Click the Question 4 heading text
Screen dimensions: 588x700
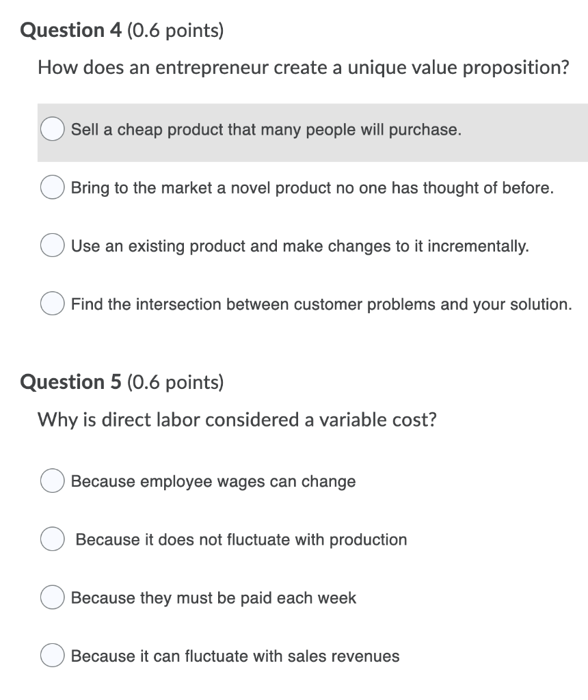coord(70,30)
